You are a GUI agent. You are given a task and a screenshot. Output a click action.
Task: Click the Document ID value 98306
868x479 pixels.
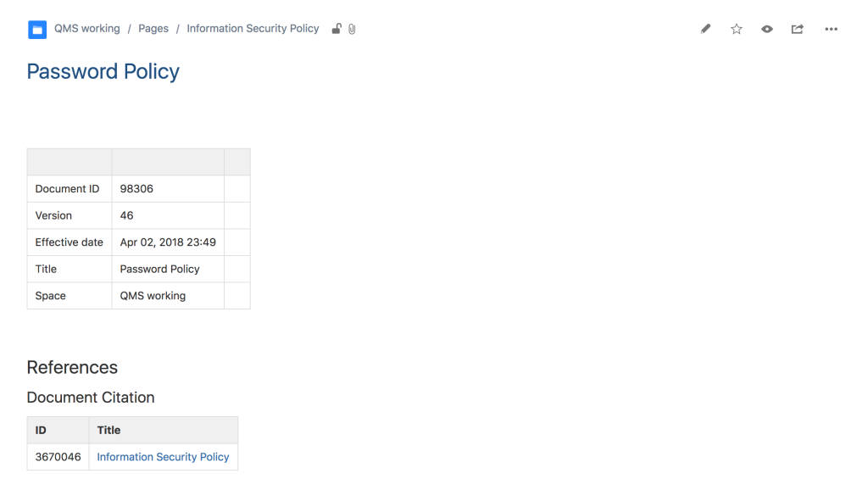tap(136, 189)
